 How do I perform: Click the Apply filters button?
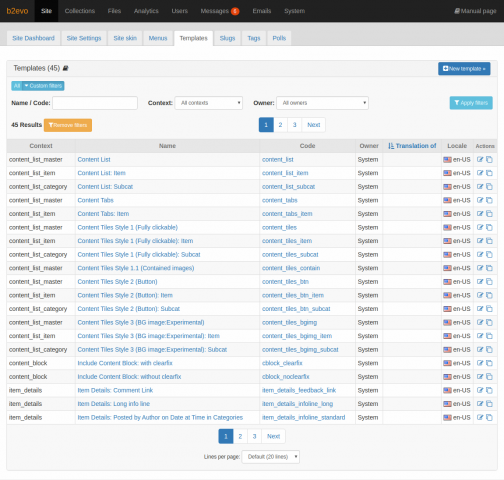click(x=471, y=103)
